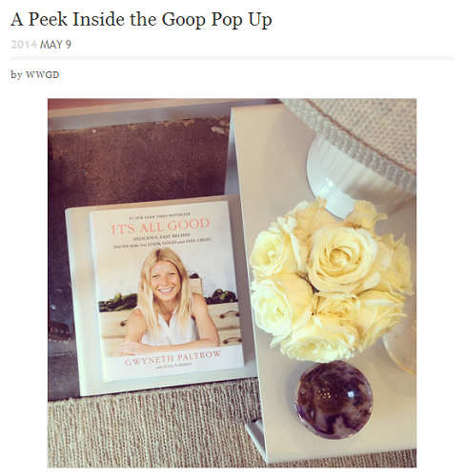465x476 pixels.
Task: Click the 2014 year in date
Action: click(x=24, y=45)
